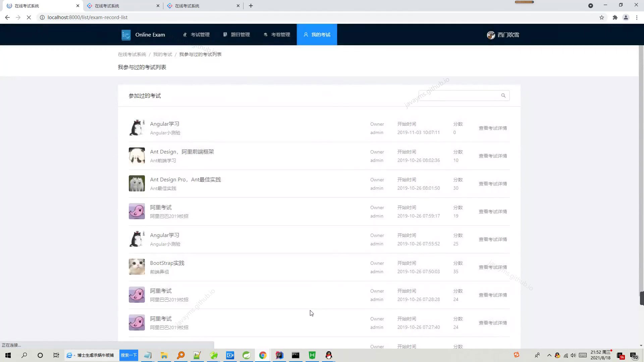Click the bookmark star in the address bar

[x=602, y=17]
